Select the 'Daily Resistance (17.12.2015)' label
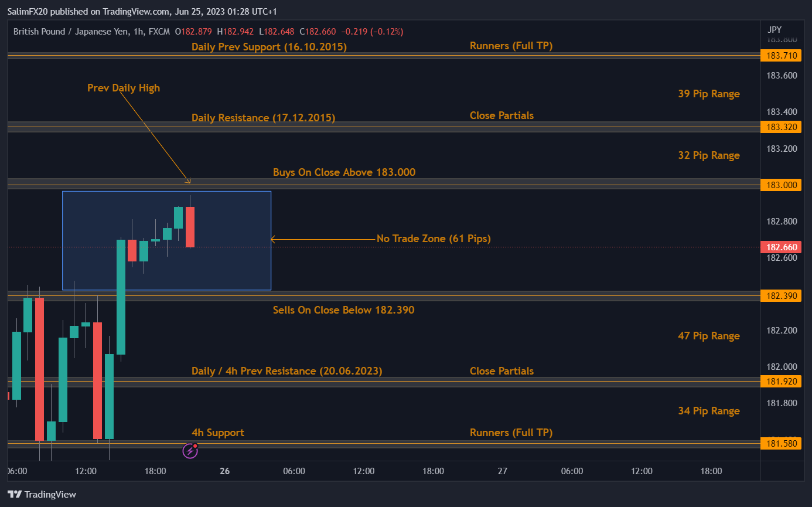This screenshot has height=507, width=812. coord(263,118)
